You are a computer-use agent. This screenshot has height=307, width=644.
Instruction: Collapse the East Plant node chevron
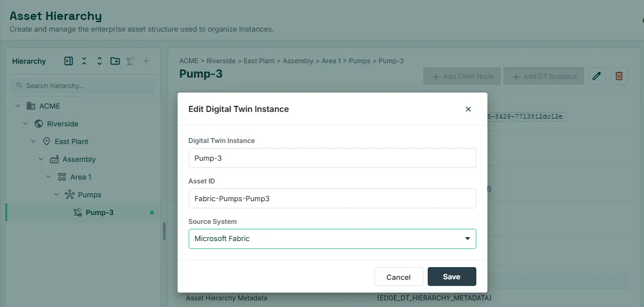tap(33, 141)
